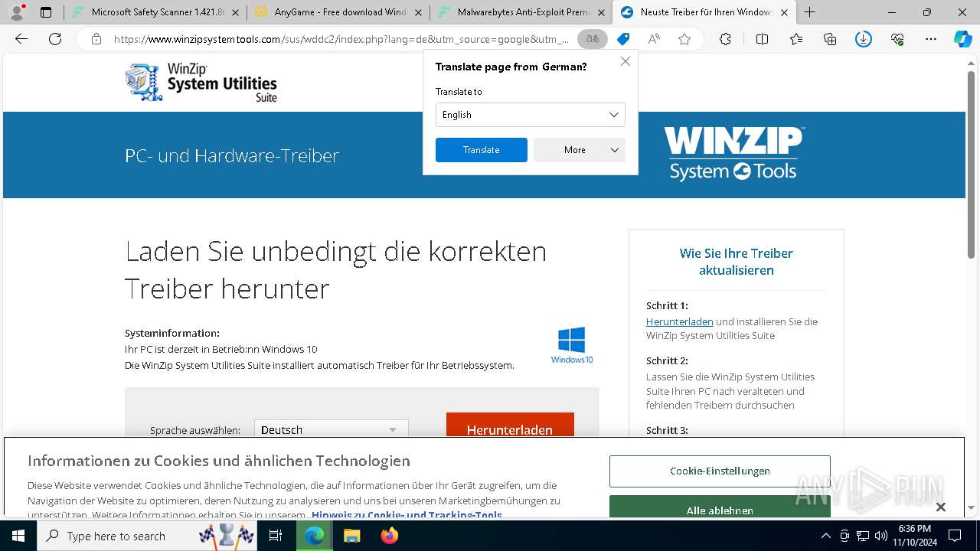Image resolution: width=980 pixels, height=551 pixels.
Task: Open Cookie-Einstellungen button
Action: 720,471
